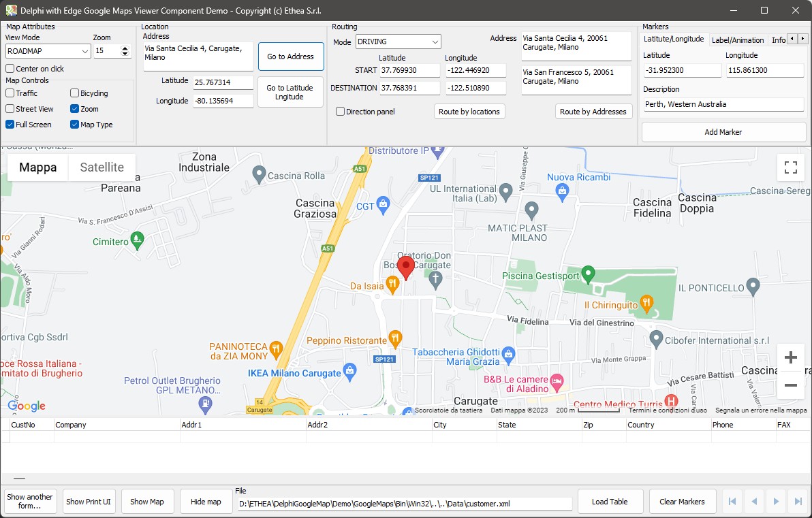Viewport: 812px width, 518px height.
Task: Increase Zoom level with spinner up arrow
Action: [x=125, y=48]
